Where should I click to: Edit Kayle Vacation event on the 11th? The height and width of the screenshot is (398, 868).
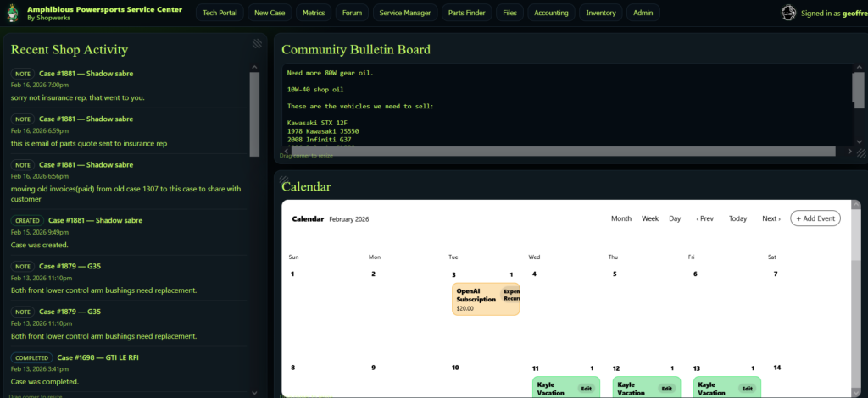pyautogui.click(x=585, y=388)
